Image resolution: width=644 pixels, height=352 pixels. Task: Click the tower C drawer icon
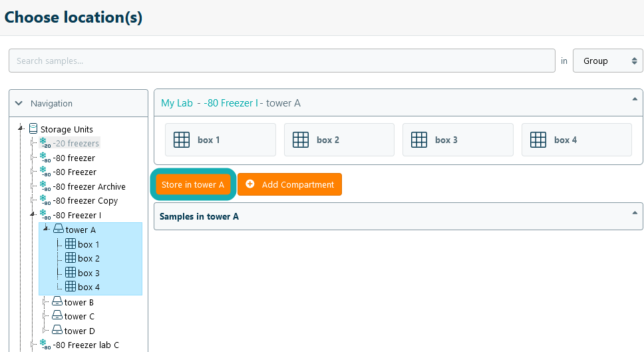(57, 316)
